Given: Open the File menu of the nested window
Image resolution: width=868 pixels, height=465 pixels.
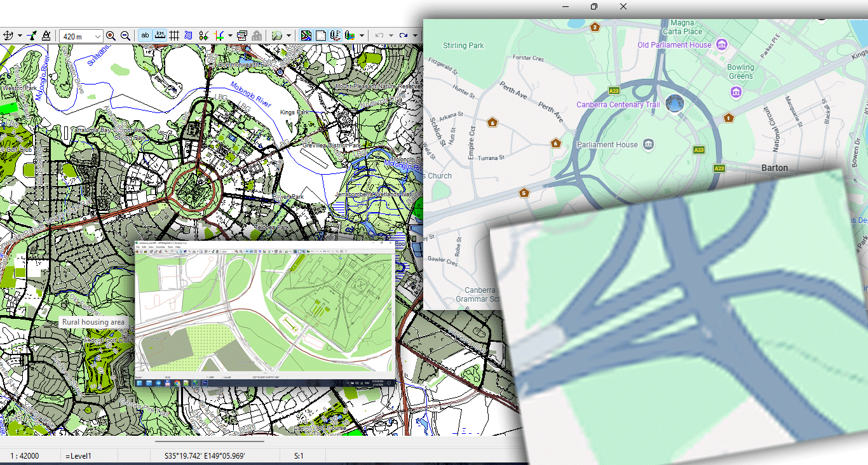Looking at the screenshot, I should coord(137,248).
